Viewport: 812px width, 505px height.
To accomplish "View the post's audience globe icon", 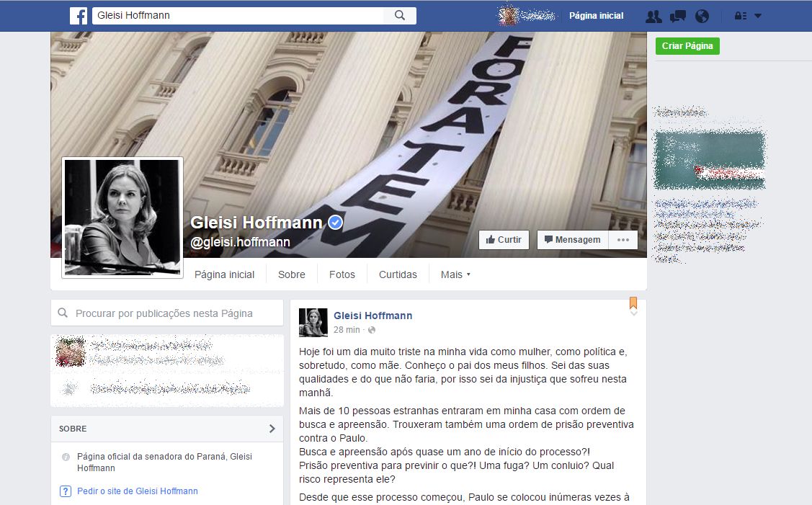I will pyautogui.click(x=371, y=330).
